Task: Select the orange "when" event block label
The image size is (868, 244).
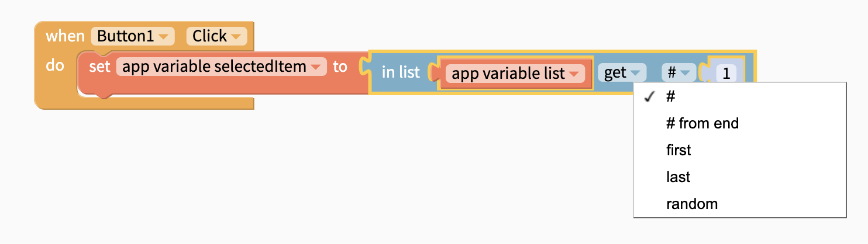Action: point(65,36)
